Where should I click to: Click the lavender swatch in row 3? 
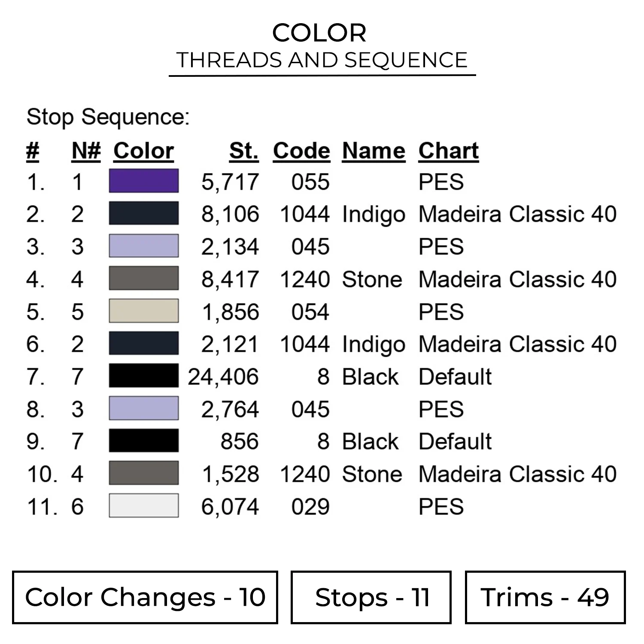[143, 246]
